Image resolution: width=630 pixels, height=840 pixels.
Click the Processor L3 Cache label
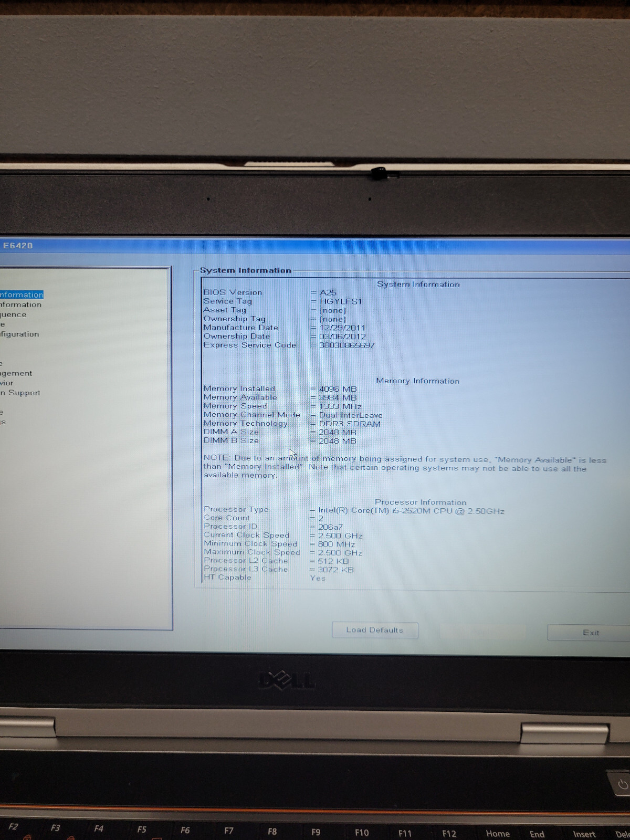pos(246,569)
